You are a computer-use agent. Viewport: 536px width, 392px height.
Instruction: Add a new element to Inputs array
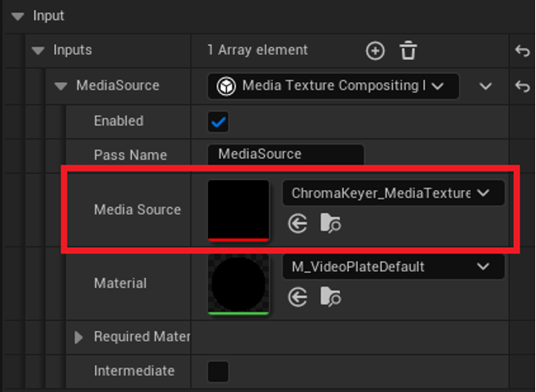(x=375, y=51)
